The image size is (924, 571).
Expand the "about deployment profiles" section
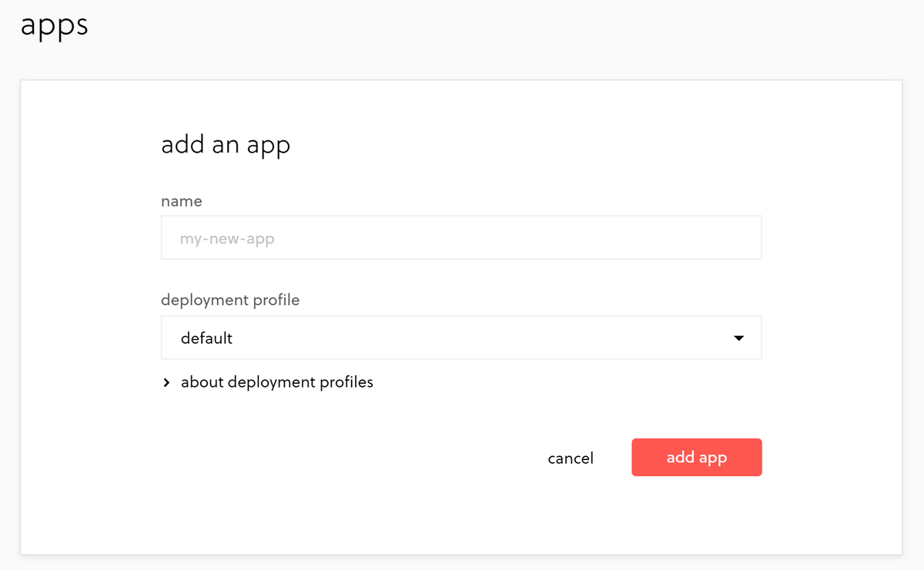coord(276,382)
